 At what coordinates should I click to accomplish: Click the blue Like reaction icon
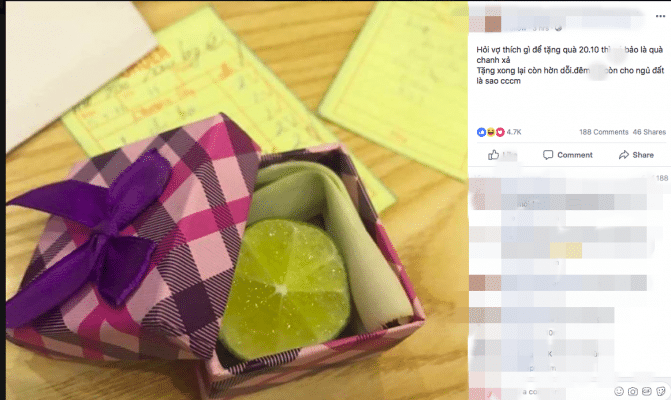click(481, 132)
